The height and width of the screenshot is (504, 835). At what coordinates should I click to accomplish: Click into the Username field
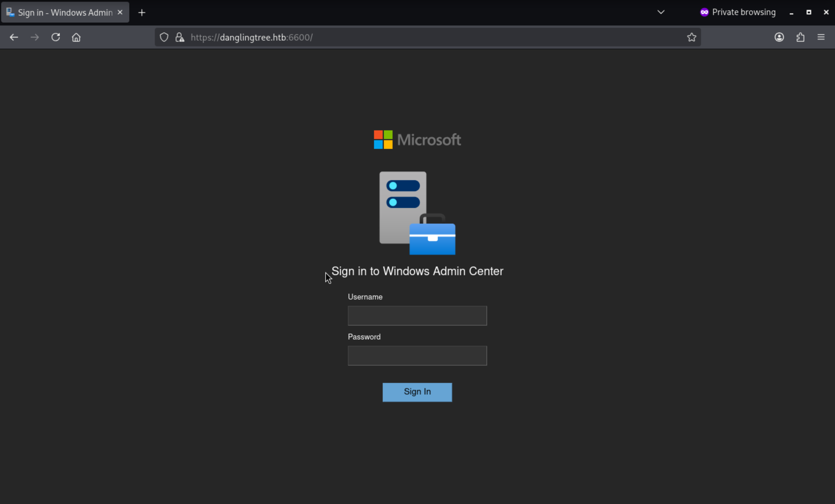coord(417,316)
